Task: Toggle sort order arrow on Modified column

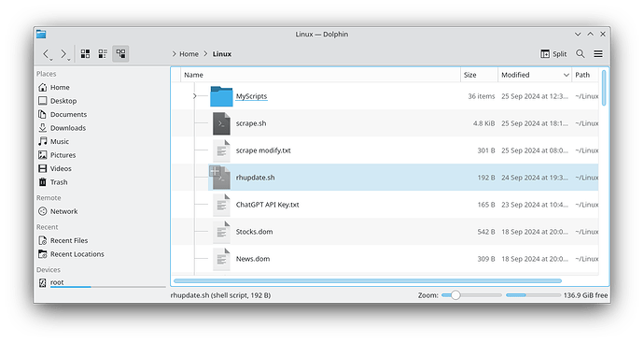Action: 566,75
